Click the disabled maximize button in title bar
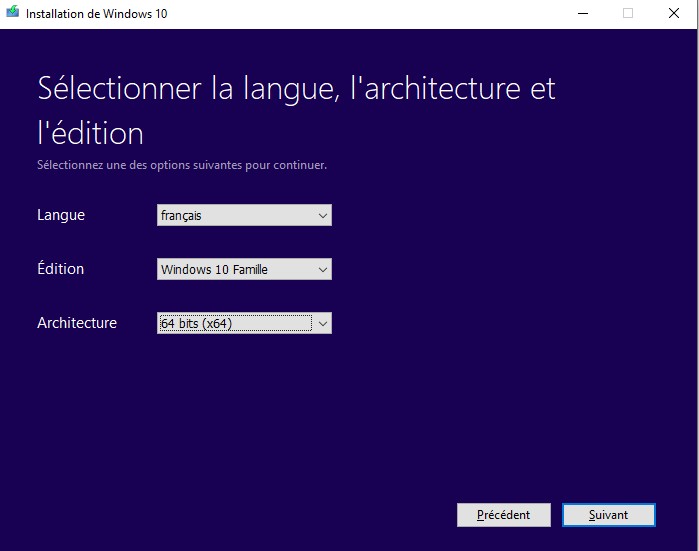The height and width of the screenshot is (551, 699). [x=628, y=13]
